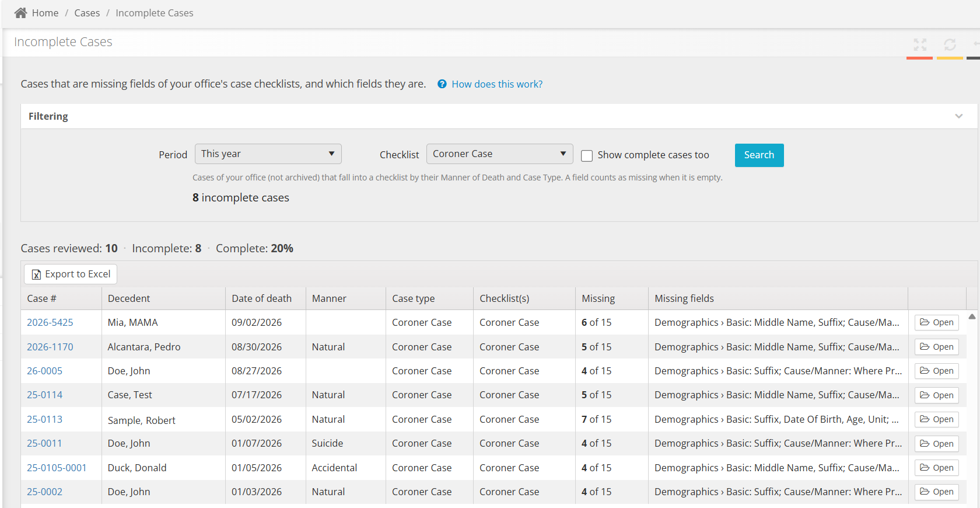This screenshot has height=508, width=980.
Task: Collapse the Filtering section chevron
Action: tap(959, 116)
